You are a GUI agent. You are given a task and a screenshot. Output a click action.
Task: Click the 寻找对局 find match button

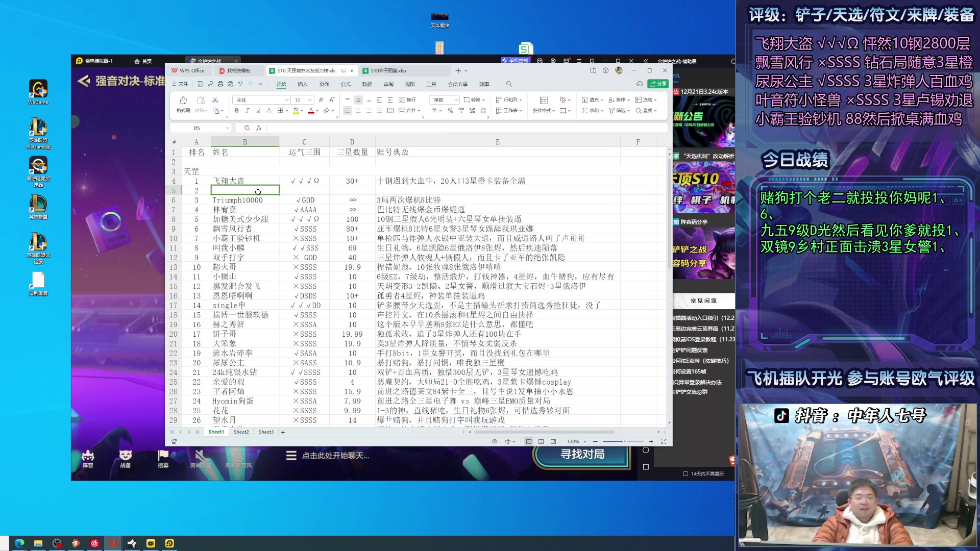tap(582, 454)
